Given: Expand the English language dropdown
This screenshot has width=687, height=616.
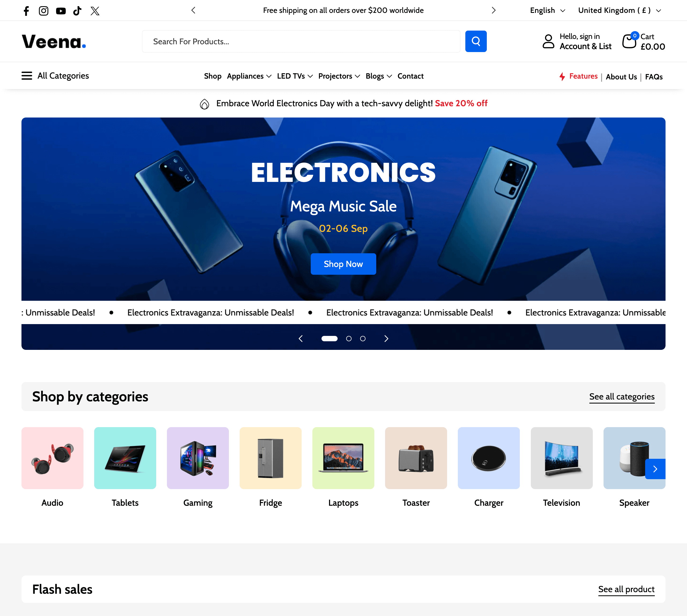Looking at the screenshot, I should 547,10.
